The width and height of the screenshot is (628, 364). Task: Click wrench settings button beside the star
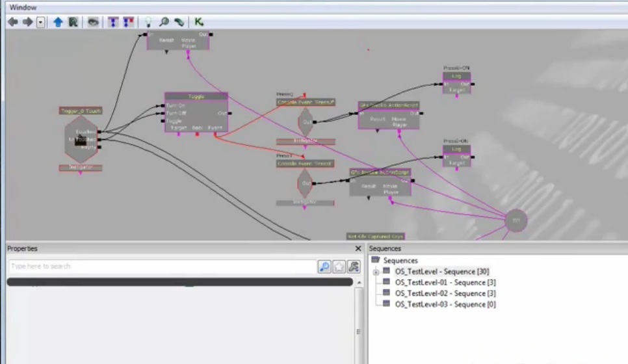point(354,266)
